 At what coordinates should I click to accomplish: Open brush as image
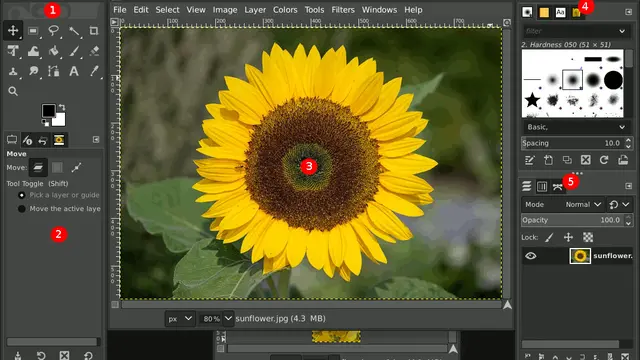[623, 160]
